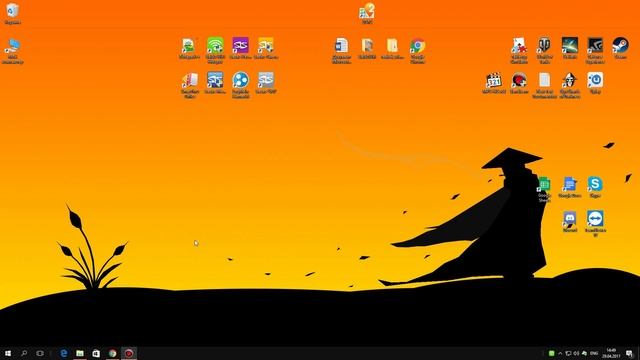Select the Skype desktop shortcut
This screenshot has width=640, height=360.
coord(595,187)
